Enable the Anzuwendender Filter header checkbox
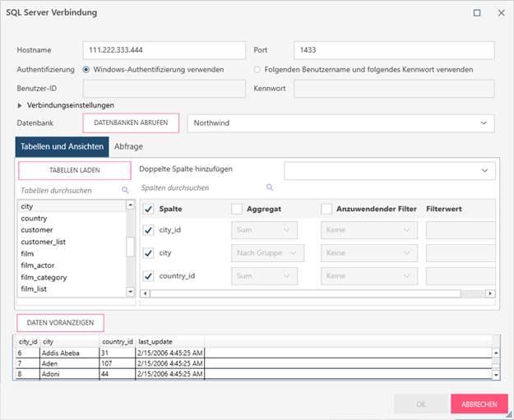The image size is (514, 420). click(326, 210)
